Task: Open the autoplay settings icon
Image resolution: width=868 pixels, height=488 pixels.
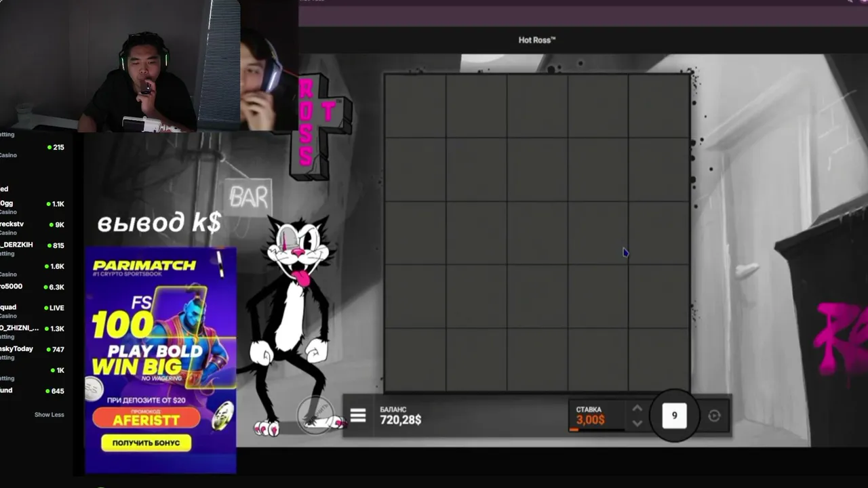Action: [714, 416]
